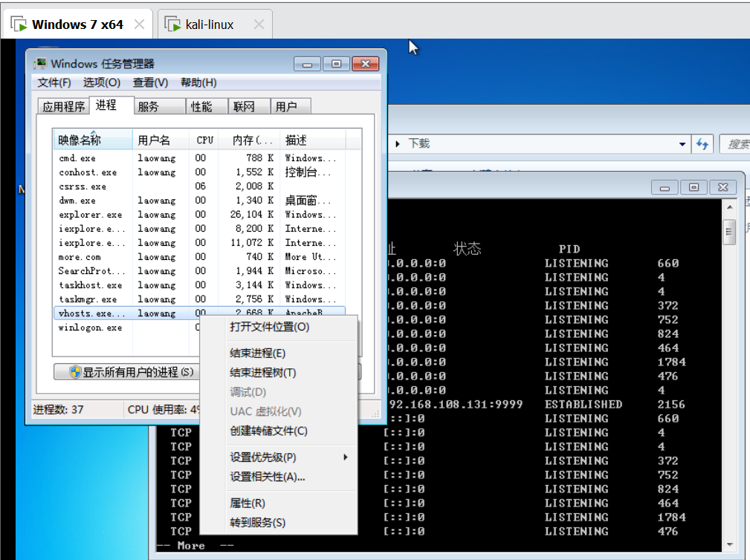
Task: Switch to the 用户 tab
Action: 291,106
